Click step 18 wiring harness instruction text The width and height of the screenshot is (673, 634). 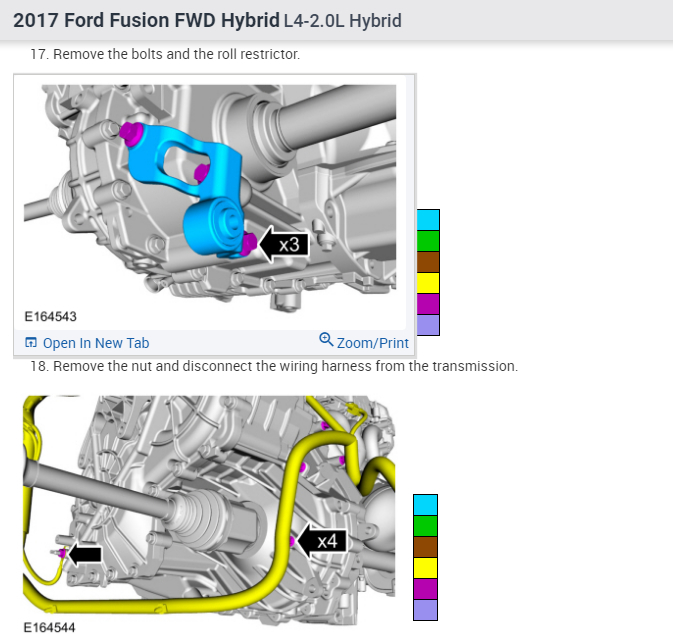coord(274,366)
